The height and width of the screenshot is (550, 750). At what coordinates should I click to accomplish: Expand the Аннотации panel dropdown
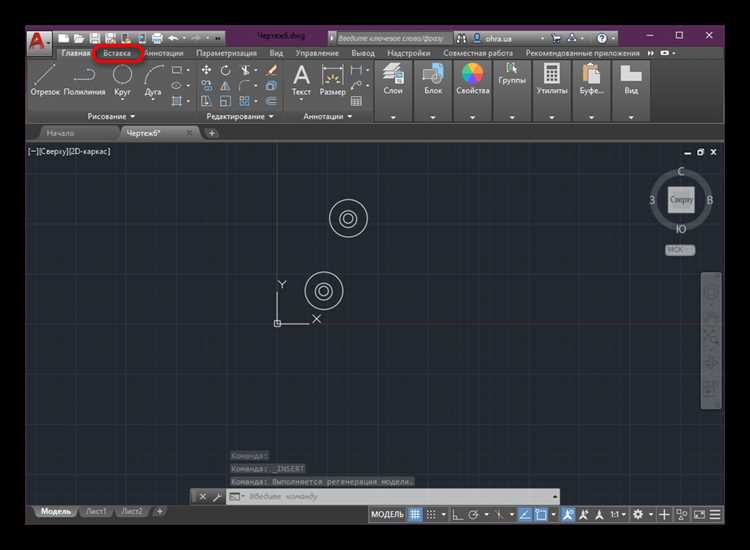point(328,116)
